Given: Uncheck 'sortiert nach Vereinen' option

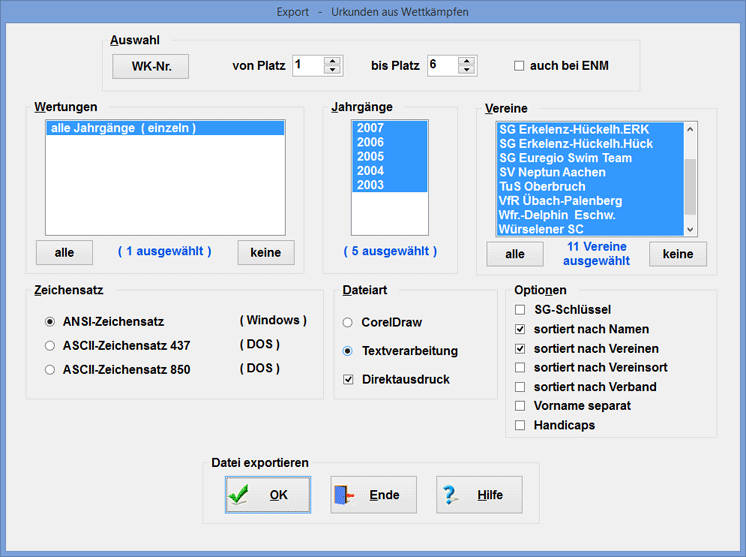Looking at the screenshot, I should pyautogui.click(x=520, y=349).
